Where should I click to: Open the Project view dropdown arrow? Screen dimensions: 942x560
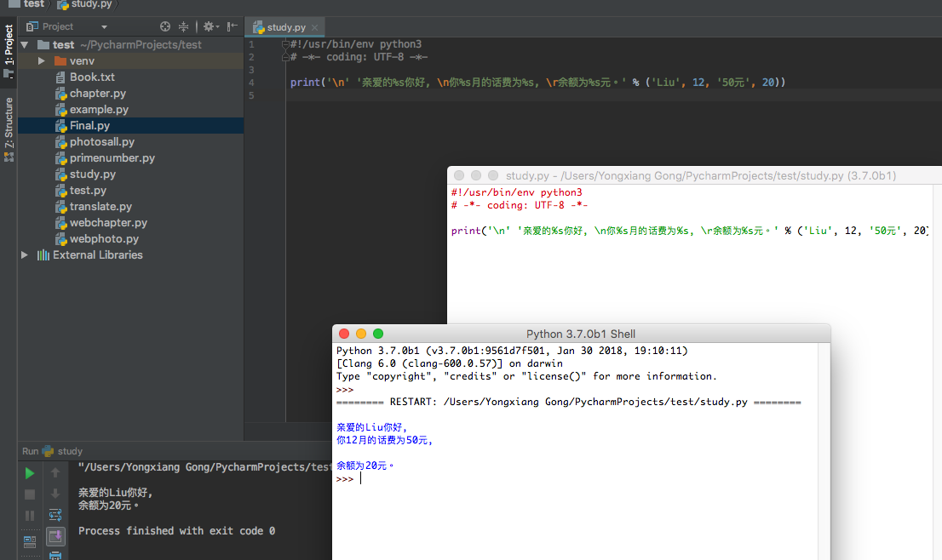pyautogui.click(x=104, y=27)
